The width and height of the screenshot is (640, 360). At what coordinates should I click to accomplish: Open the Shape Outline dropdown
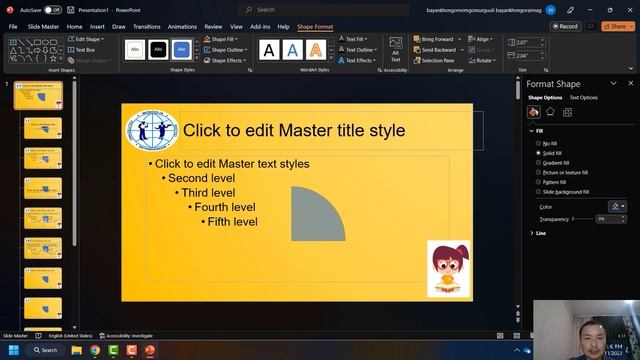(x=225, y=50)
